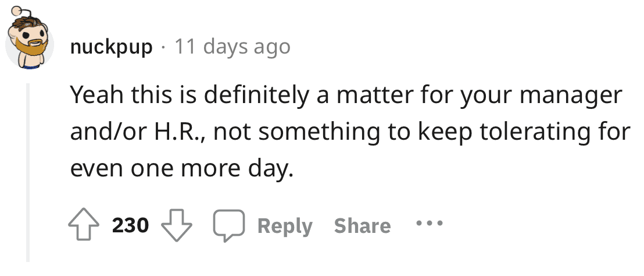Open the nuckpup username profile link
This screenshot has height=276, width=644.
[111, 47]
